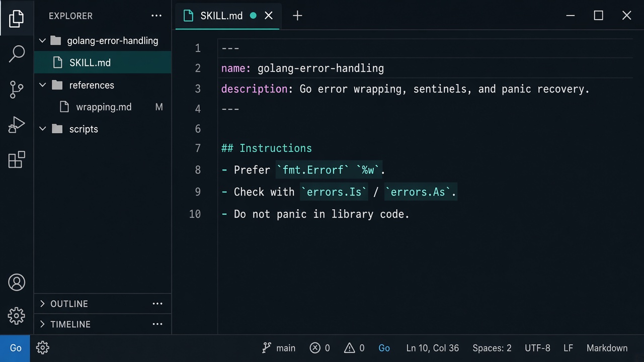The image size is (644, 362).
Task: Click line number 10 in gutter
Action: pyautogui.click(x=195, y=214)
